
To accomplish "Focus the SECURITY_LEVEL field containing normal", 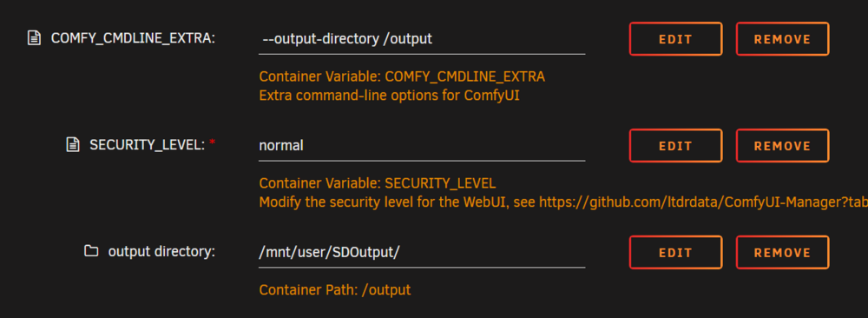I will (422, 146).
